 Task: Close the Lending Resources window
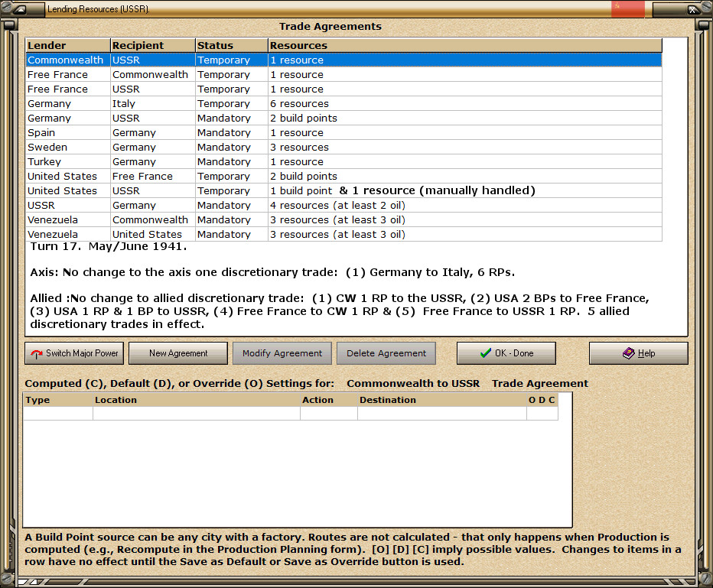pos(691,9)
